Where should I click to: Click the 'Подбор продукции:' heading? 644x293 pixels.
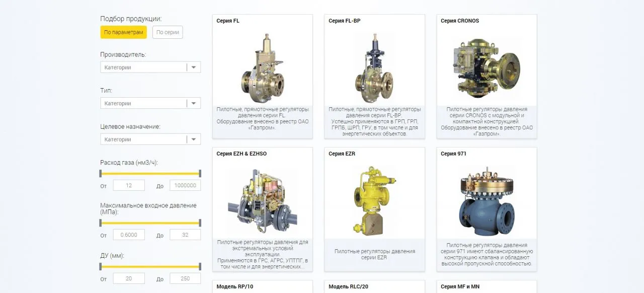pos(131,19)
